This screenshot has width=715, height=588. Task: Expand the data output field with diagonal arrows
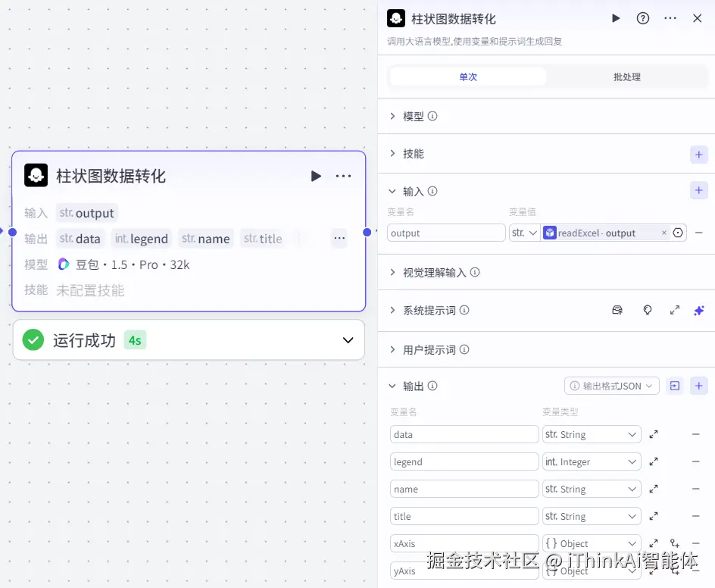653,433
